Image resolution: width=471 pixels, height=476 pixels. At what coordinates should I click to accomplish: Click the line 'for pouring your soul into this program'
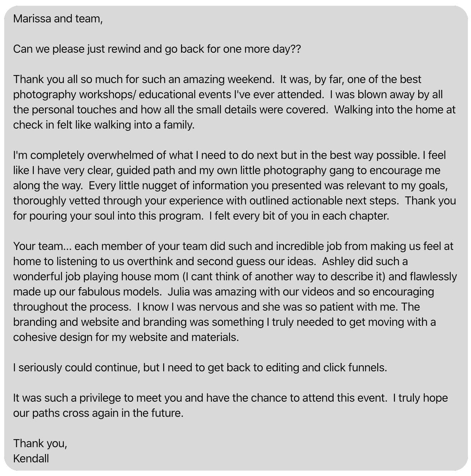pos(108,216)
